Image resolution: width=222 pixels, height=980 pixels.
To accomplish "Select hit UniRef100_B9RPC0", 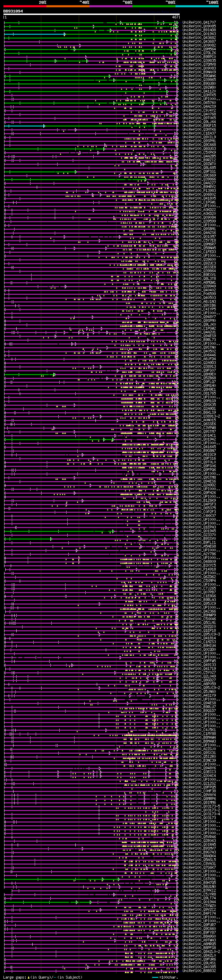I will click(199, 57).
